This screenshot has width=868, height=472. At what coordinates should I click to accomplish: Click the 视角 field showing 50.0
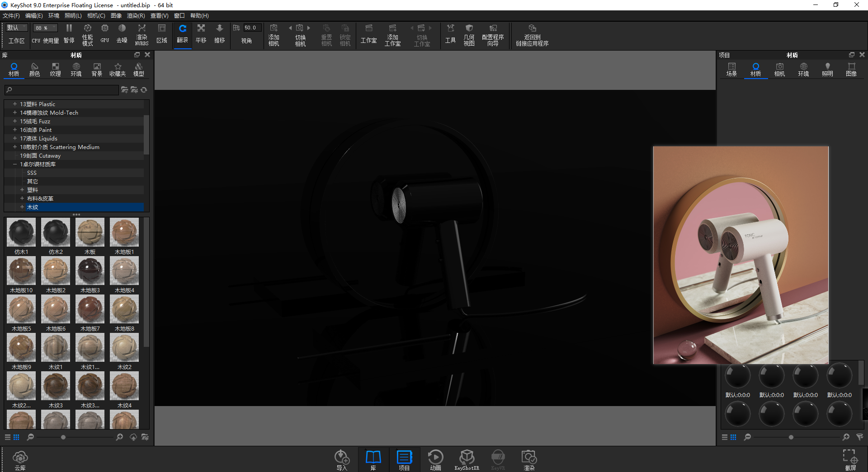(x=252, y=28)
